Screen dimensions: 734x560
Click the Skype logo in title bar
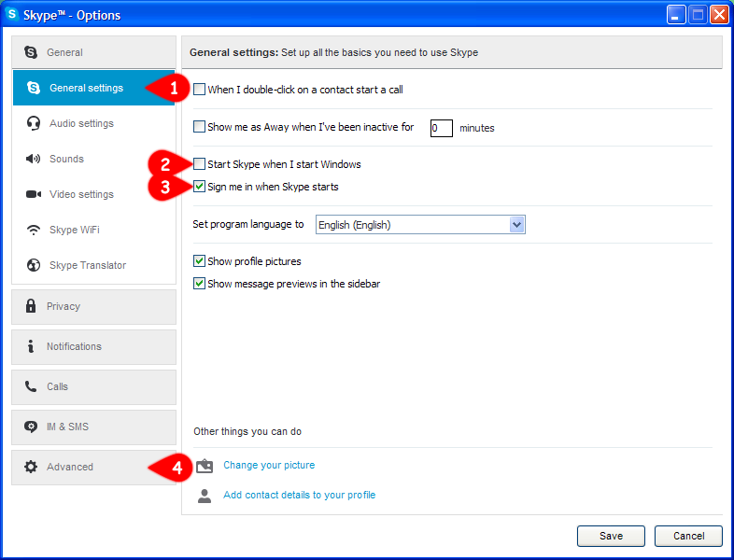12,14
